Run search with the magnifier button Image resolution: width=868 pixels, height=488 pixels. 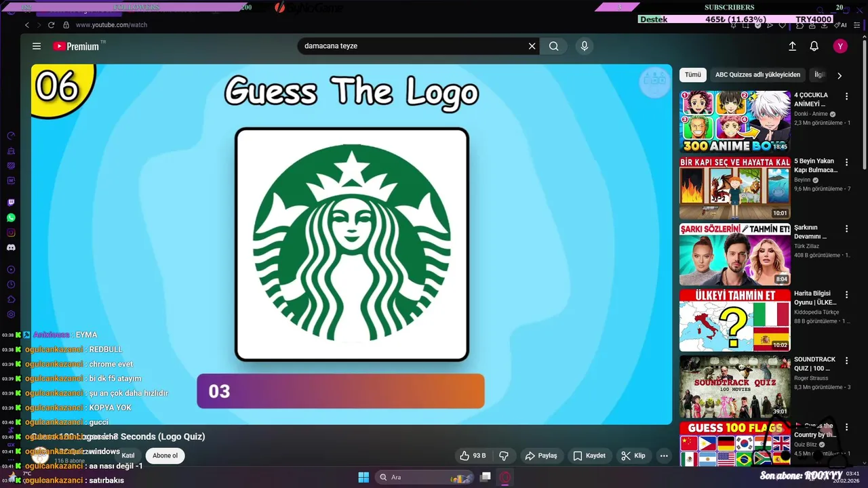tap(554, 46)
